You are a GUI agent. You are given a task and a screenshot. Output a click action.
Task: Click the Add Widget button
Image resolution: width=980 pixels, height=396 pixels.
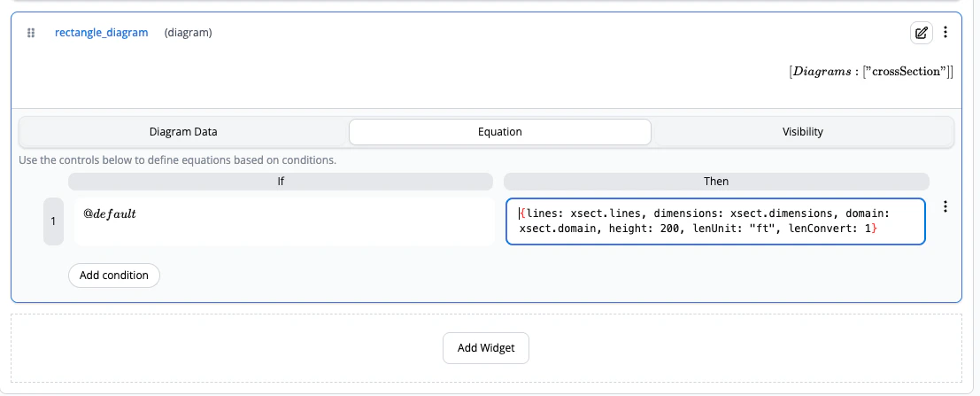tap(486, 348)
